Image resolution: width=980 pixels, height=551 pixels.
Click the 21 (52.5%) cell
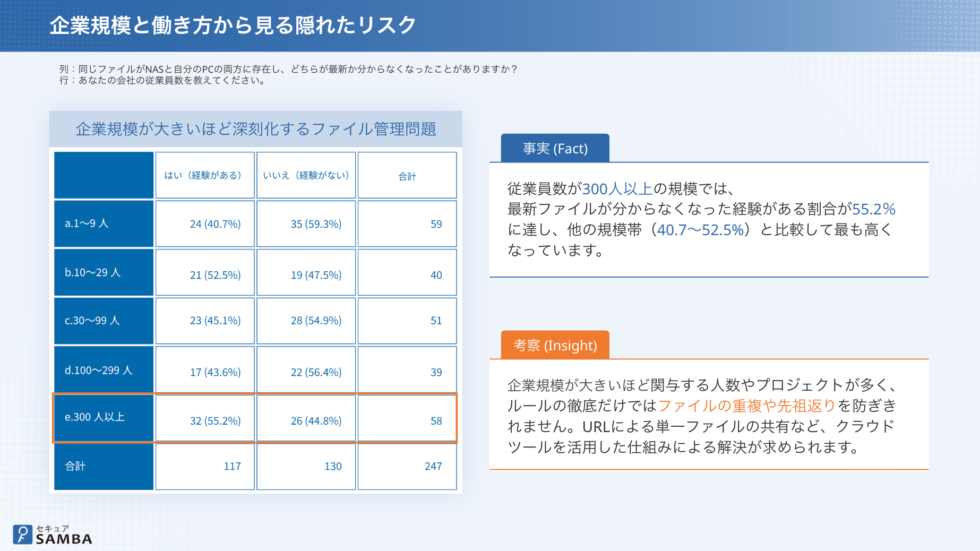205,272
